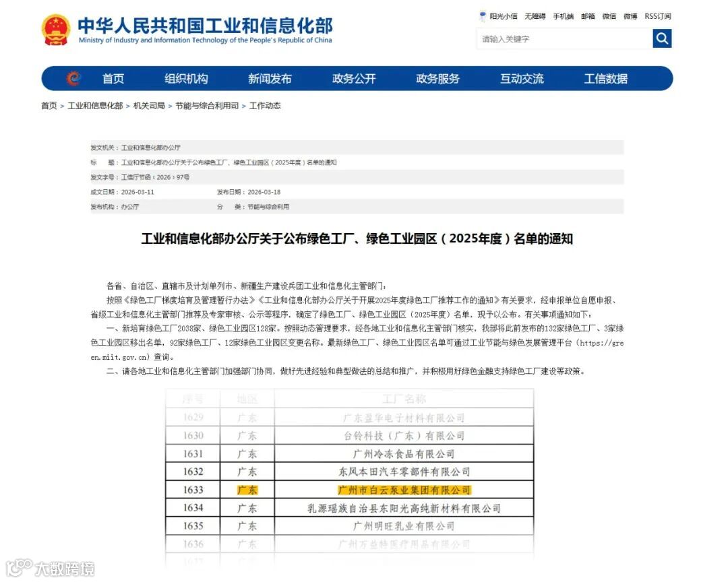Click serial number cell 1635

tap(193, 526)
